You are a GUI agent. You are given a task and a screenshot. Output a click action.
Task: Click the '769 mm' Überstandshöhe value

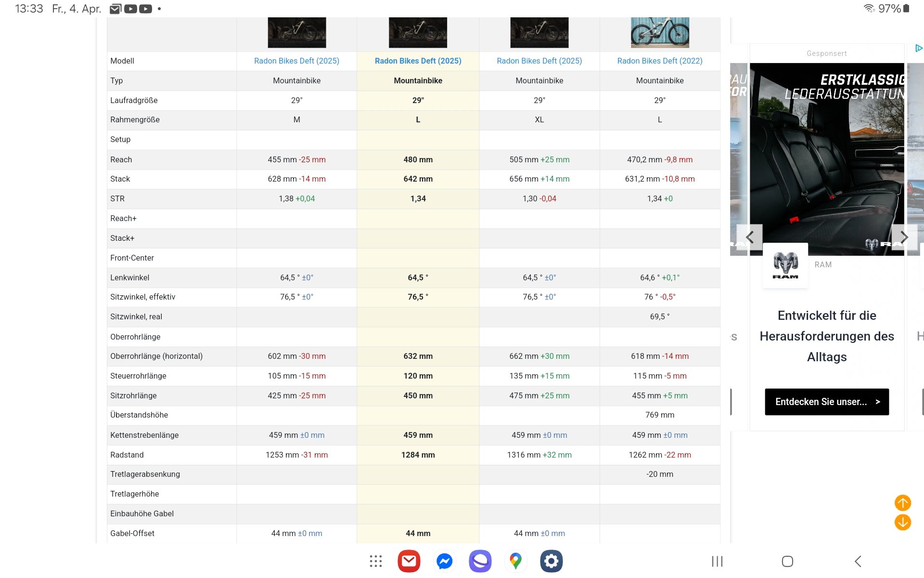tap(660, 415)
